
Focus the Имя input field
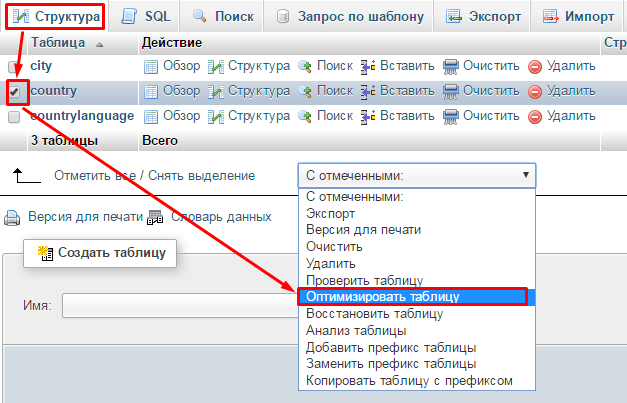click(x=181, y=306)
